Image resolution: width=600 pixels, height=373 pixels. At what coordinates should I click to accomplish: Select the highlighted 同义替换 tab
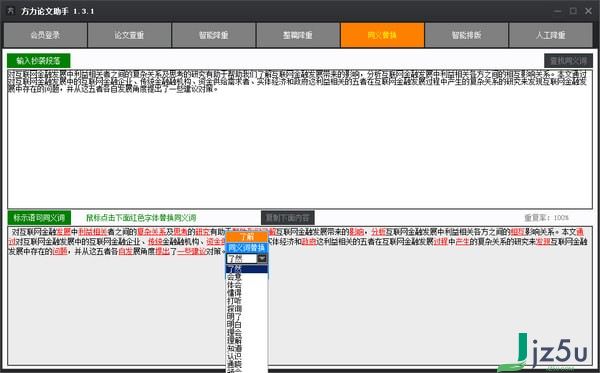tap(382, 35)
